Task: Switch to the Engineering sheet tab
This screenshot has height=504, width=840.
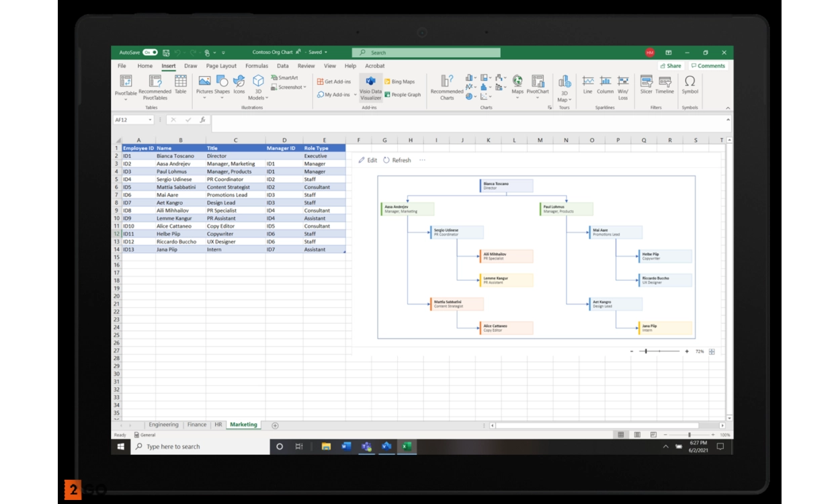Action: click(x=163, y=425)
